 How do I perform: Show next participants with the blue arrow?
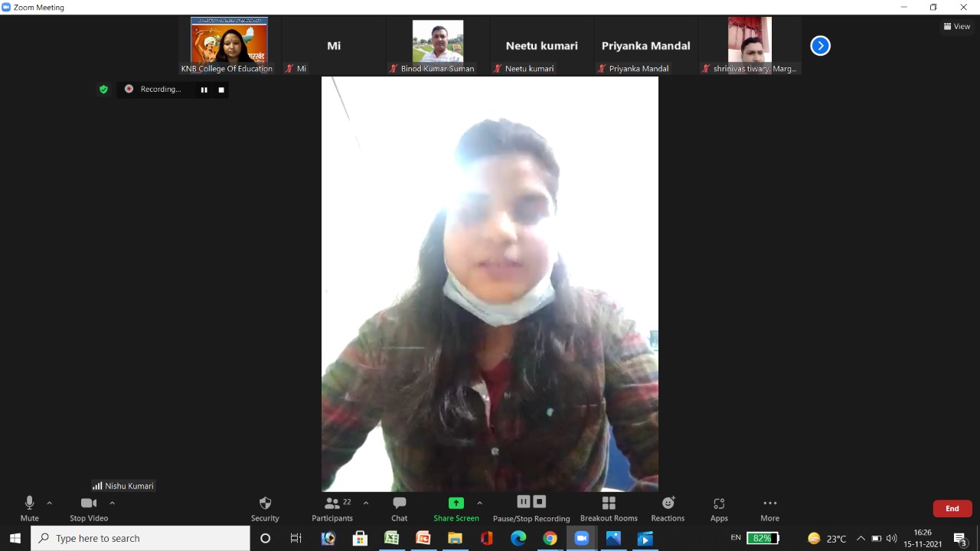(x=820, y=46)
